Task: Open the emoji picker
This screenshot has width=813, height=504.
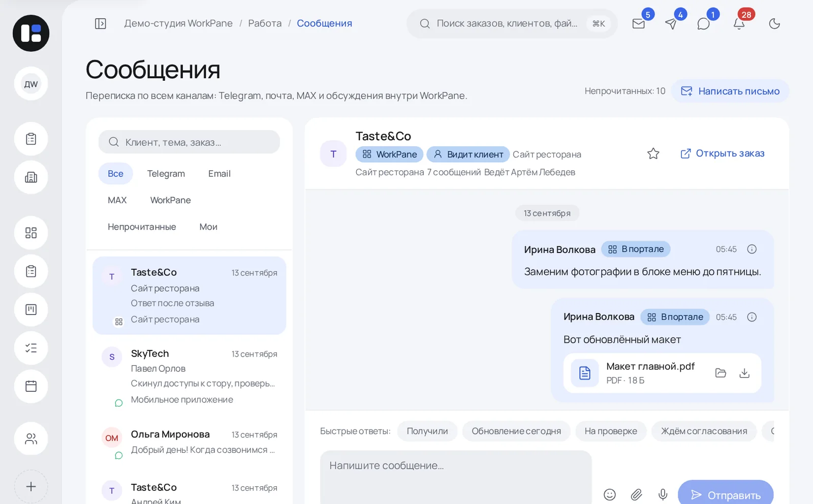Action: (610, 494)
